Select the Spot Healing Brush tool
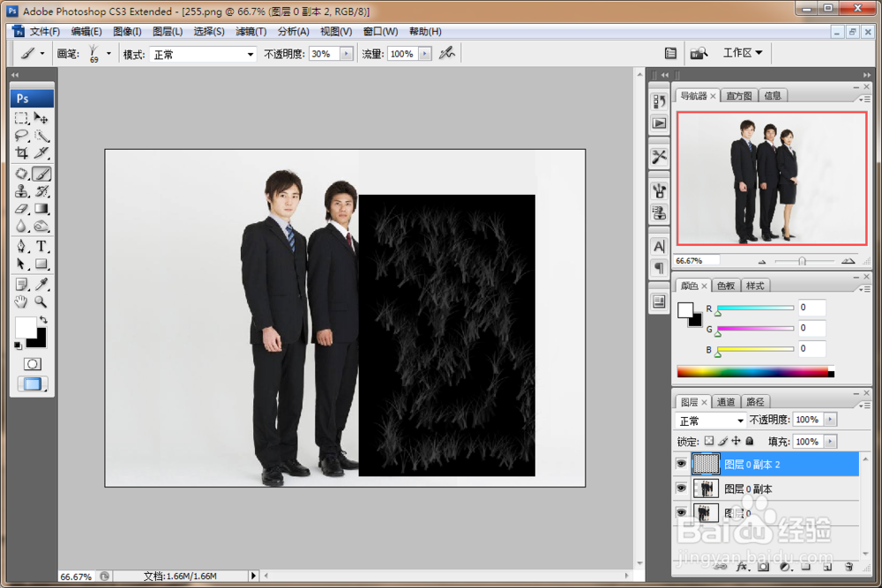Image resolution: width=882 pixels, height=588 pixels. point(21,174)
